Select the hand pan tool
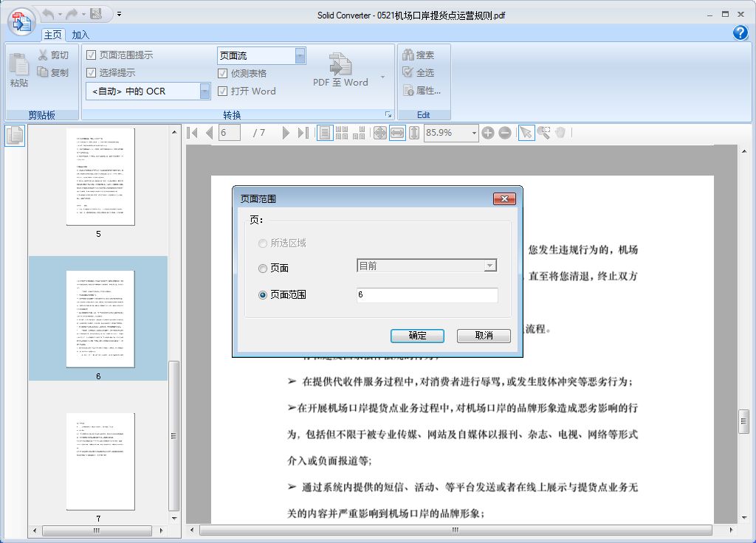 coord(560,133)
